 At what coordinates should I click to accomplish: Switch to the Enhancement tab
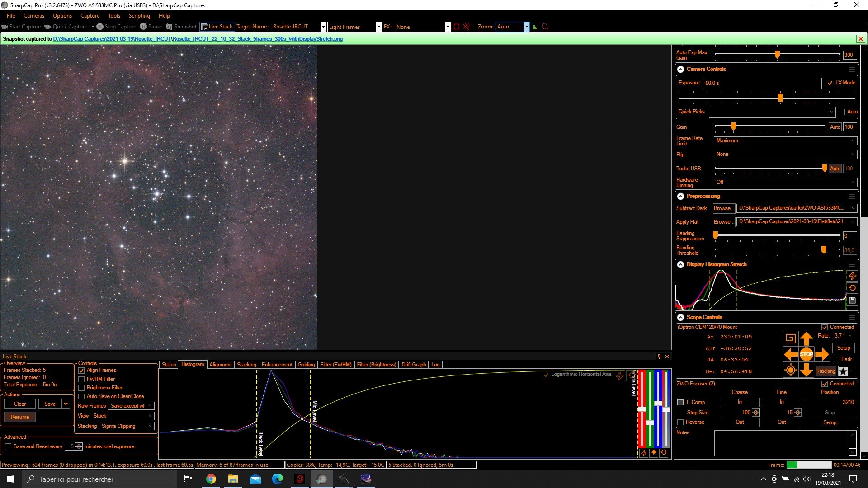pos(277,365)
